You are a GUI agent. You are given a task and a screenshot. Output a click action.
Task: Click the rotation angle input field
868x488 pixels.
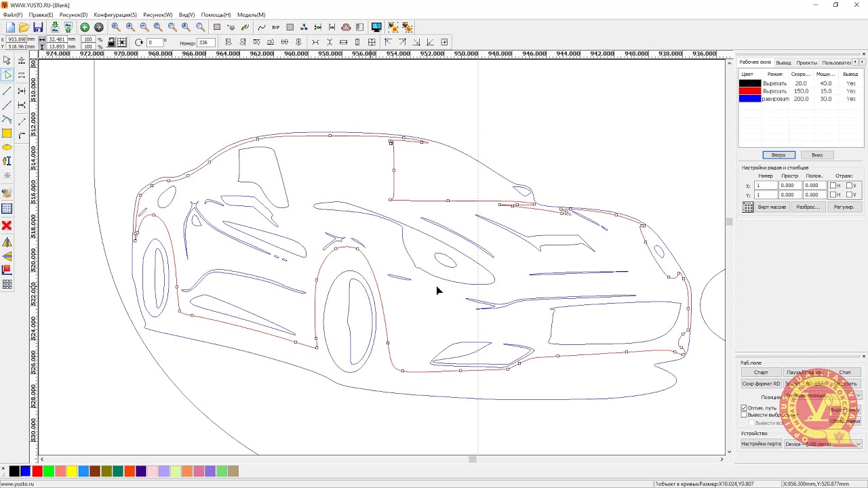(155, 43)
